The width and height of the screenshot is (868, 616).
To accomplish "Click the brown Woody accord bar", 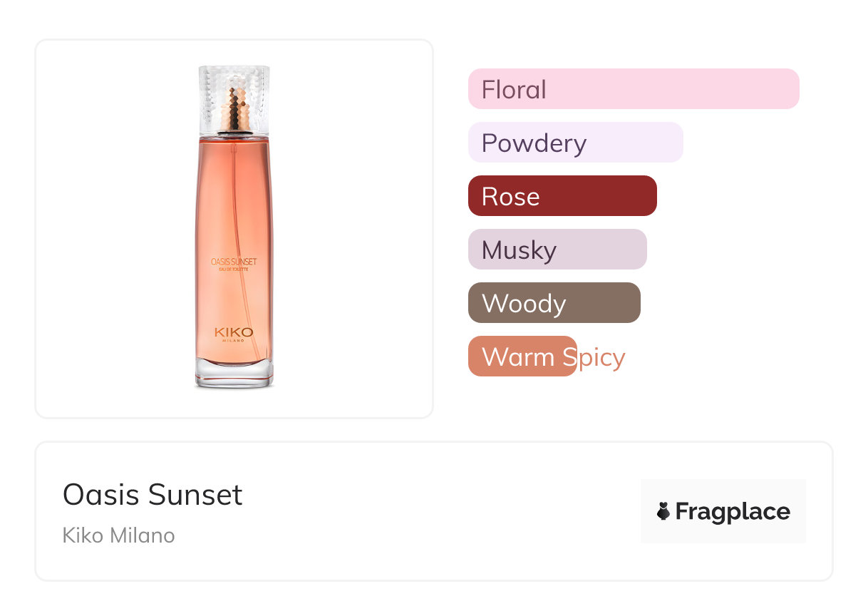I will (554, 303).
